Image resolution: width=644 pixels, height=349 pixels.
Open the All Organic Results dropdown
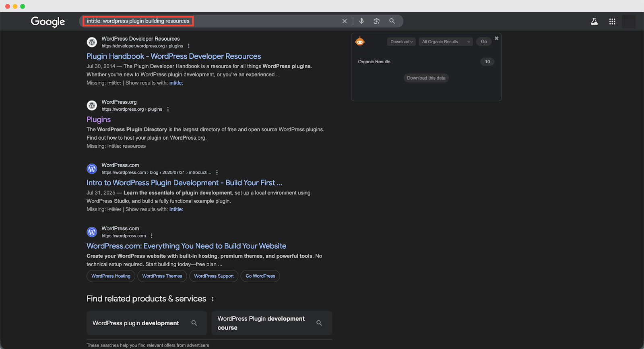click(446, 42)
